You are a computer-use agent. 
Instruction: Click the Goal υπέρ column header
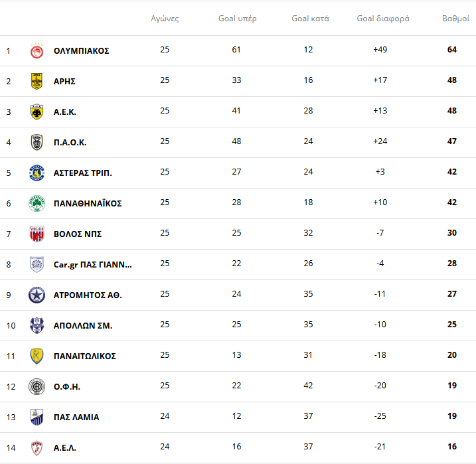pyautogui.click(x=237, y=19)
